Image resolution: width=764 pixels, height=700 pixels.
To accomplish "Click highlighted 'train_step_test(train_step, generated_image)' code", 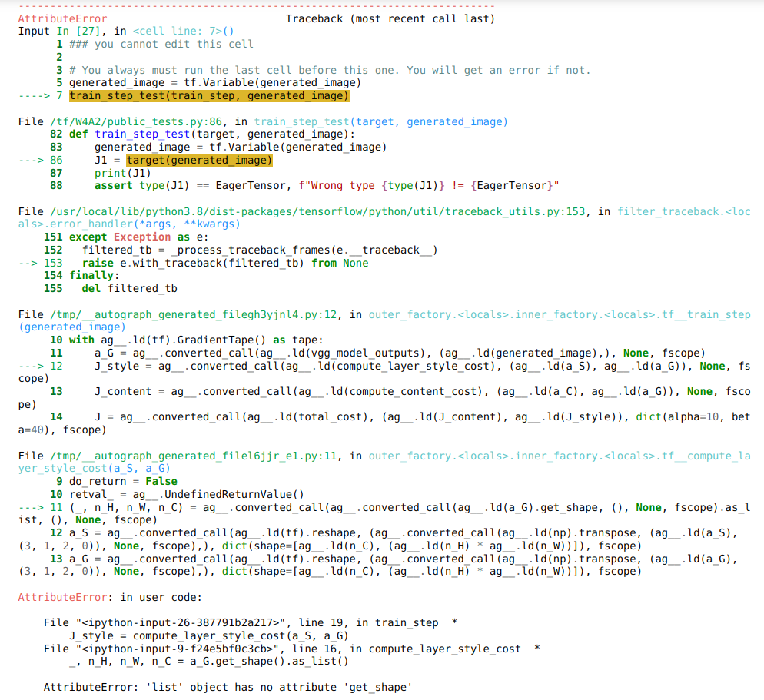I will 209,96.
